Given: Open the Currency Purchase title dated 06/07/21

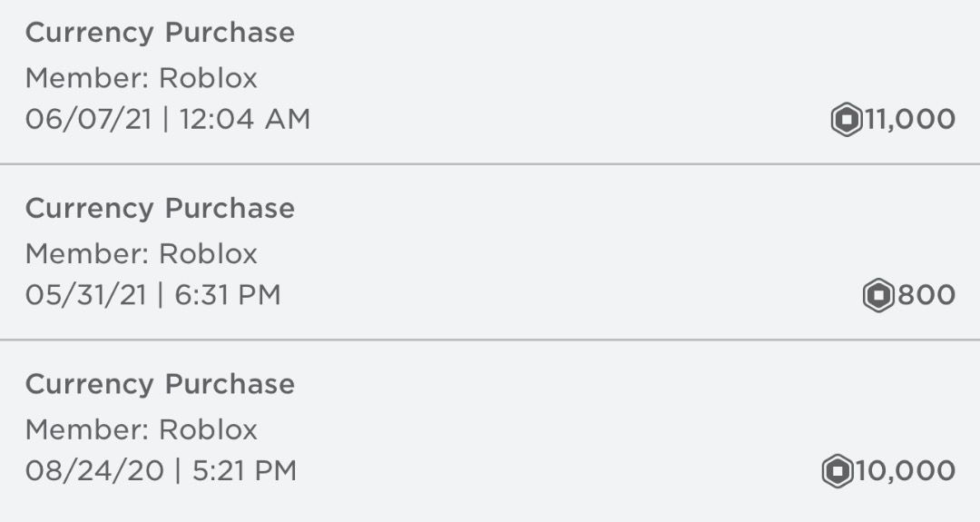Looking at the screenshot, I should click(160, 33).
